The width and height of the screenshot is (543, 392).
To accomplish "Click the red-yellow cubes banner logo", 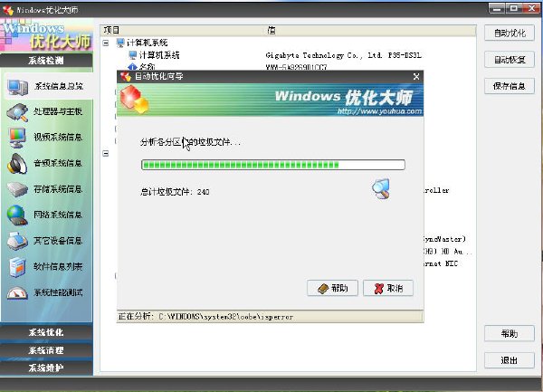I will click(134, 100).
